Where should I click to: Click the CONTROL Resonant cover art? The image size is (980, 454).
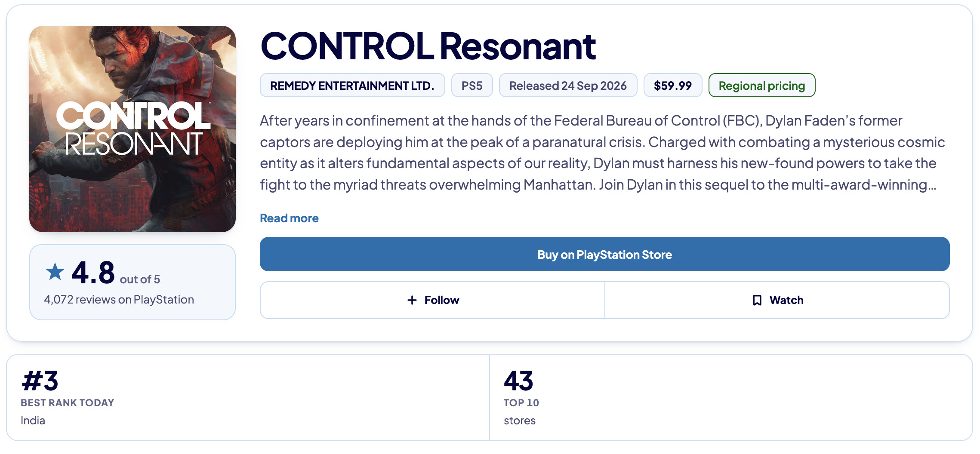click(x=133, y=129)
